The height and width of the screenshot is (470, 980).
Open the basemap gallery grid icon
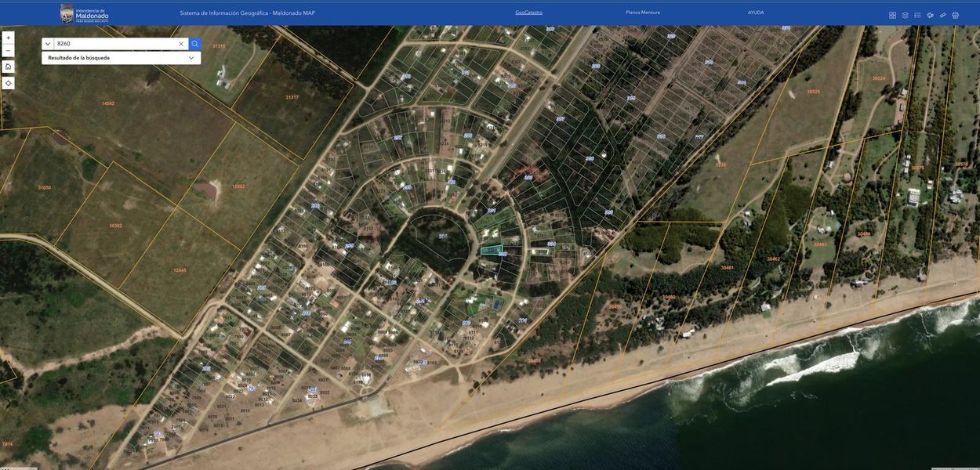892,15
